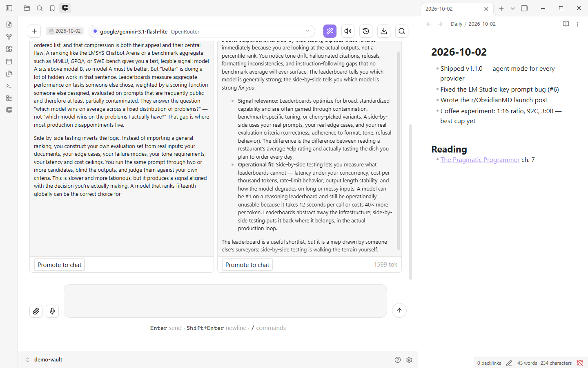Open today's daily note calendar icon
The image size is (588, 368).
[x=9, y=61]
